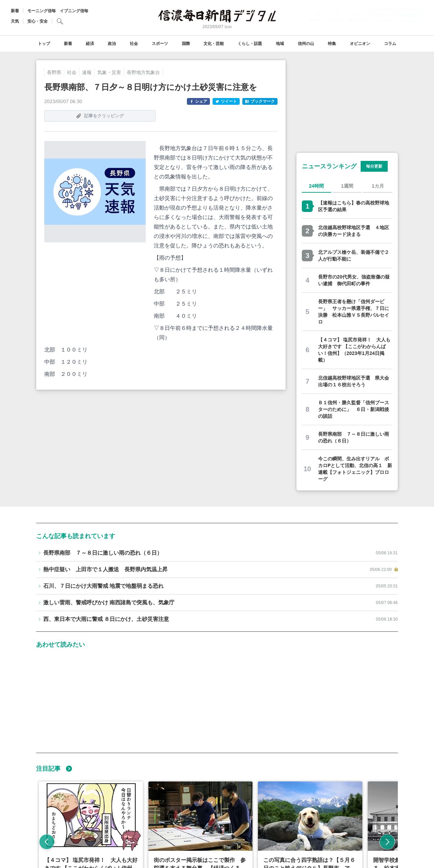Open the search magnifier icon
Screen dimensions: 434x868
(60, 21)
